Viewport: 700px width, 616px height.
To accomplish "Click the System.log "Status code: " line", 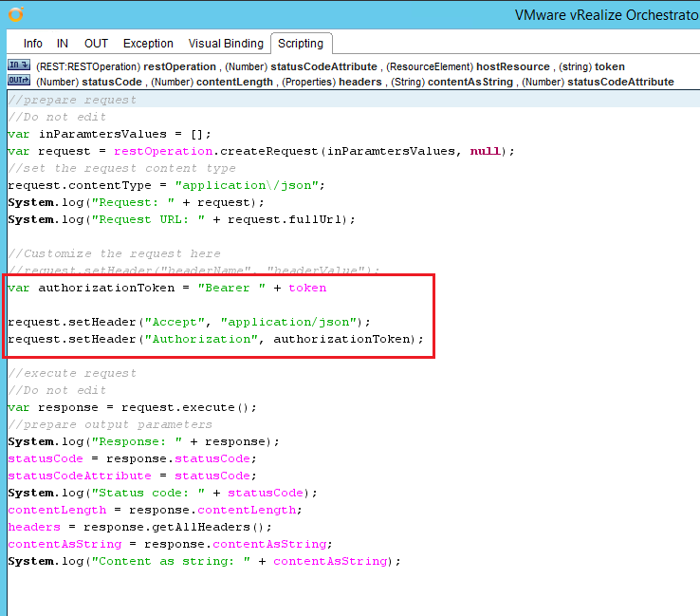I will click(x=162, y=493).
